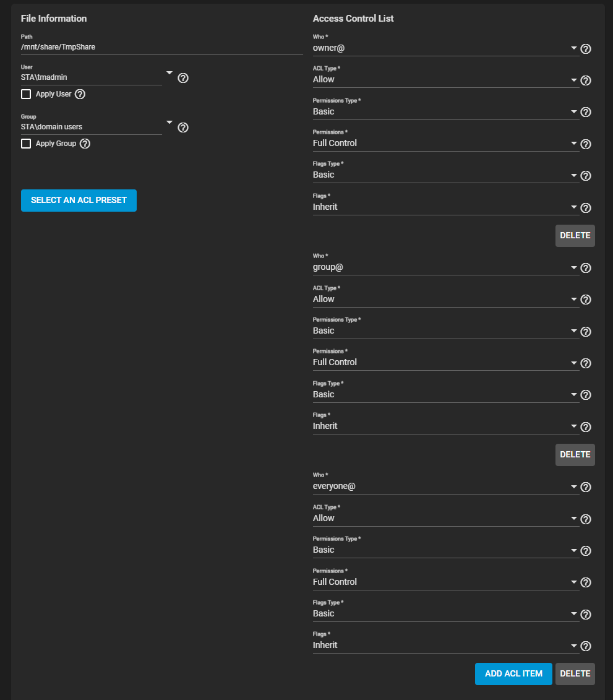Open the Who dropdown showing owner@
613x700 pixels.
coord(446,48)
